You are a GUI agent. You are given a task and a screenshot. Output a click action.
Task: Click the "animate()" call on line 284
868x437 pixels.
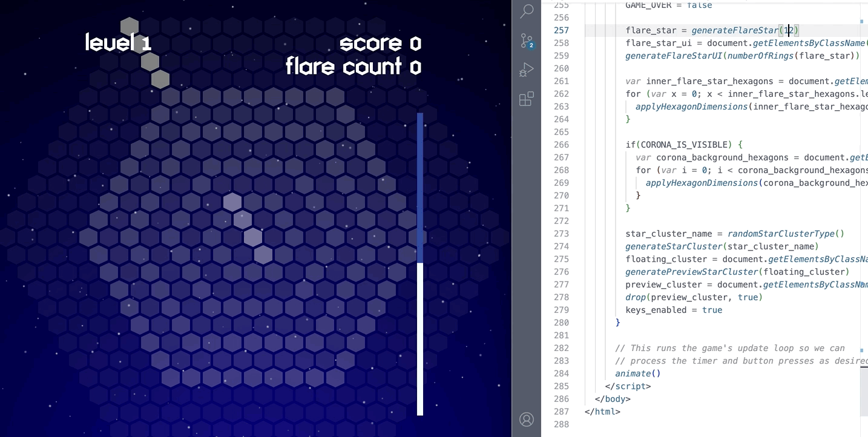coord(638,373)
